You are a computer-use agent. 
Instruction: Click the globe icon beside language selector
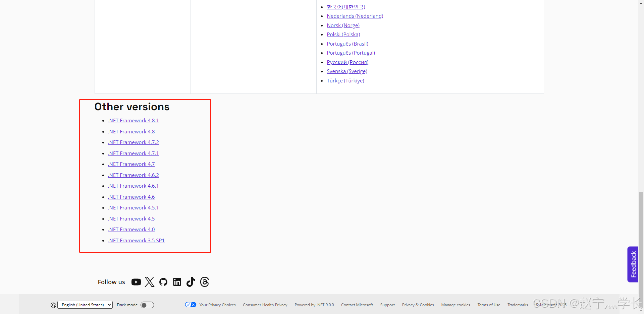[53, 305]
